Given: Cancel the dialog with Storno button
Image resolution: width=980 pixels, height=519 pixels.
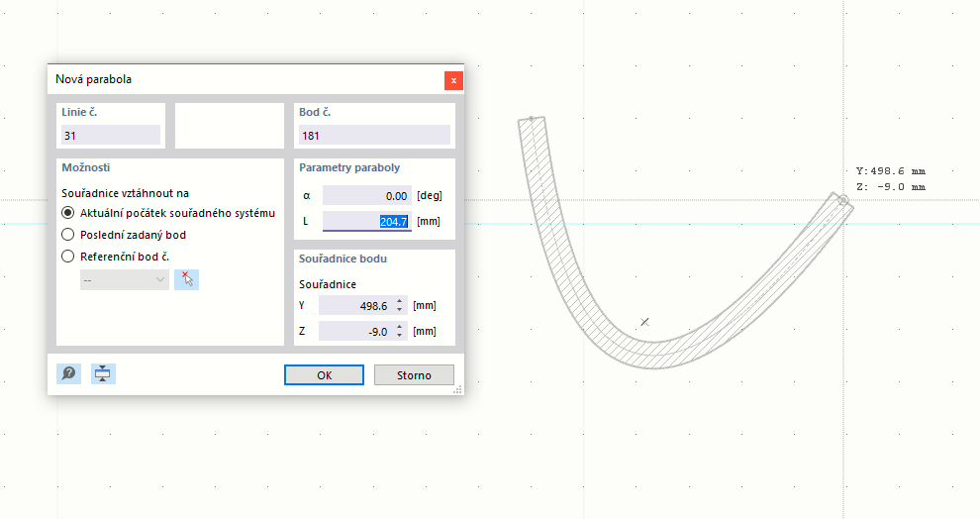Looking at the screenshot, I should tap(414, 375).
